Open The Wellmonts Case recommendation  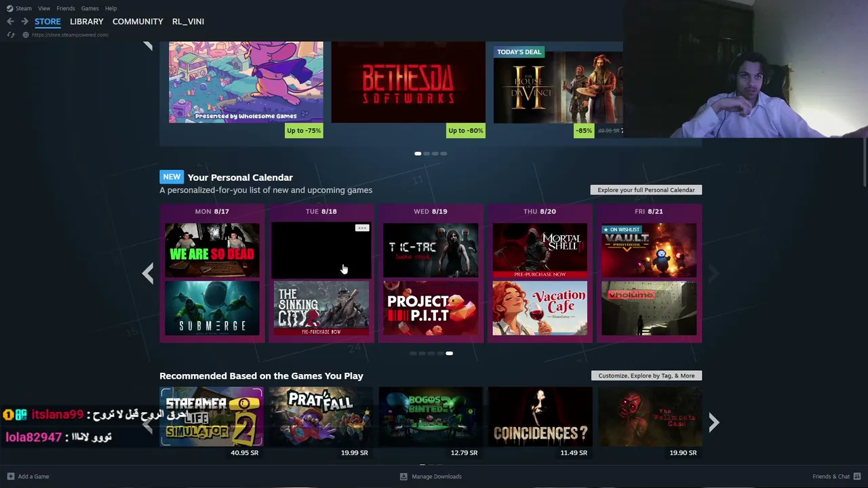coord(650,417)
